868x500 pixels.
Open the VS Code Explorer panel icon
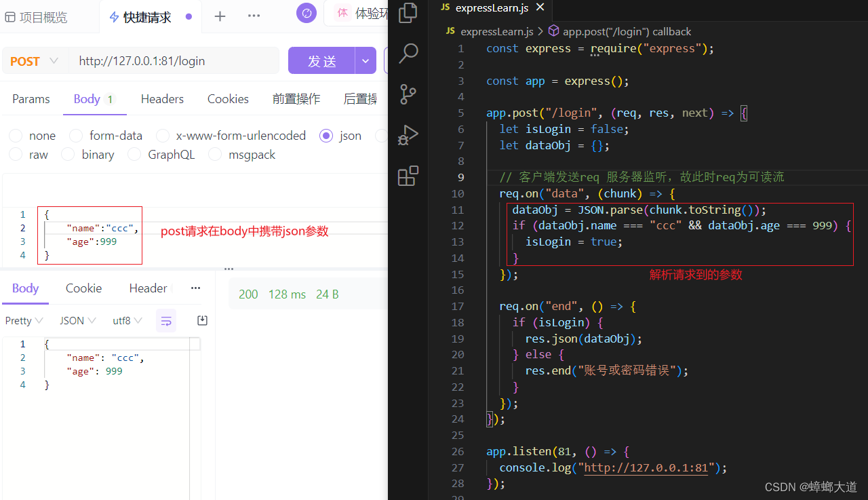click(x=408, y=13)
